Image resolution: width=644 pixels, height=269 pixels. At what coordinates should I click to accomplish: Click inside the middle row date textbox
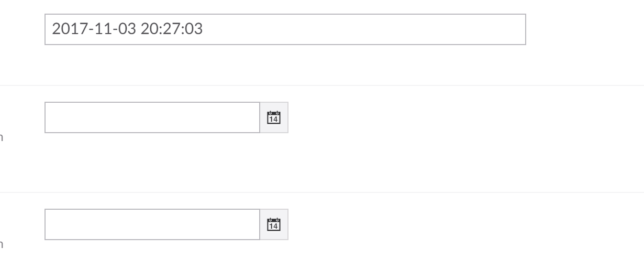(152, 117)
